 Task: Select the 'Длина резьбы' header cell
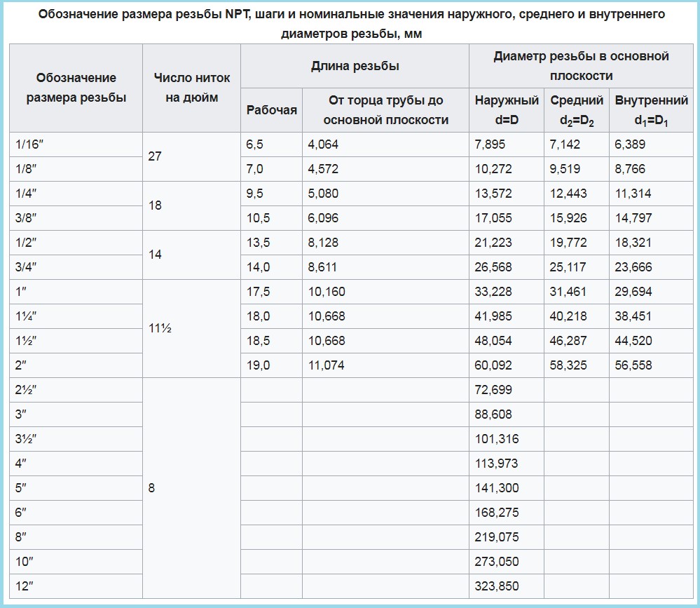click(355, 66)
